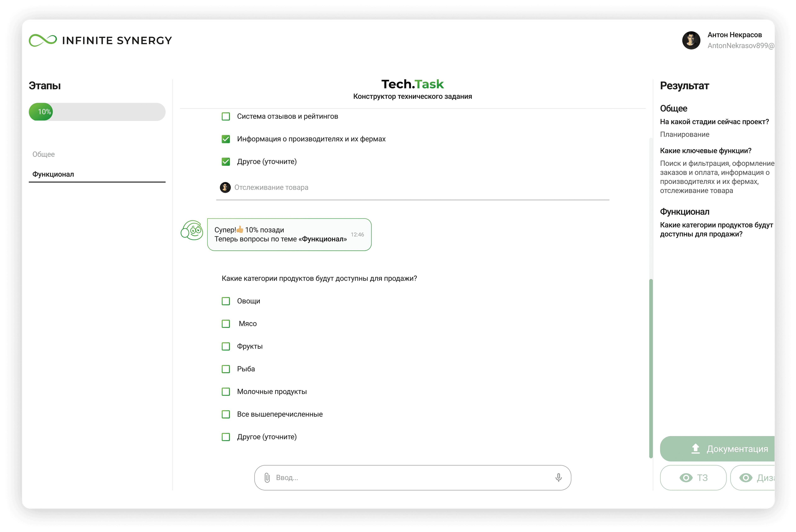Open the Общее stage in the sidebar

coord(44,154)
